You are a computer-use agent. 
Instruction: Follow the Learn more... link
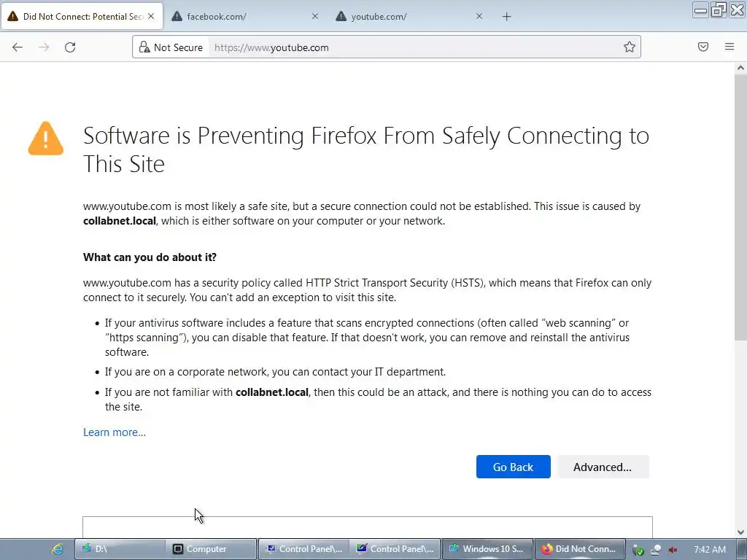115,432
